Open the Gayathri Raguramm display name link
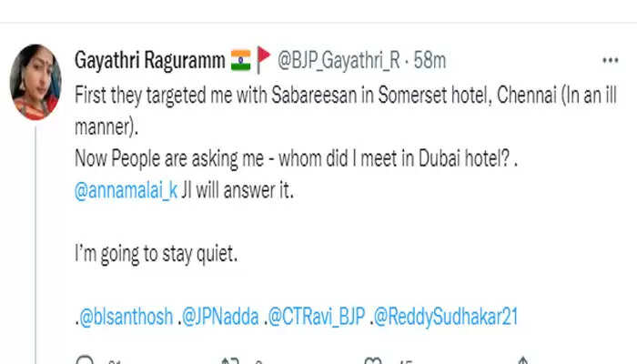The width and height of the screenshot is (637, 364). [x=150, y=59]
